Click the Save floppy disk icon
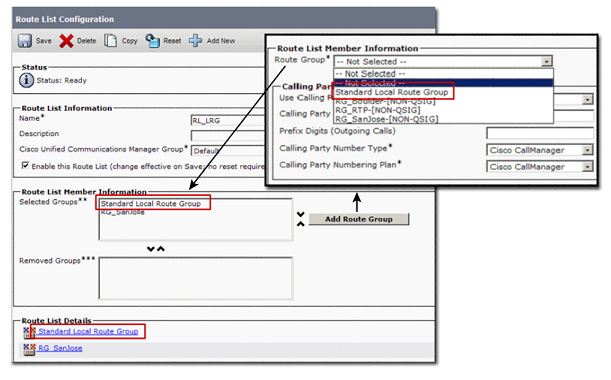Image resolution: width=611 pixels, height=380 pixels. coord(25,41)
